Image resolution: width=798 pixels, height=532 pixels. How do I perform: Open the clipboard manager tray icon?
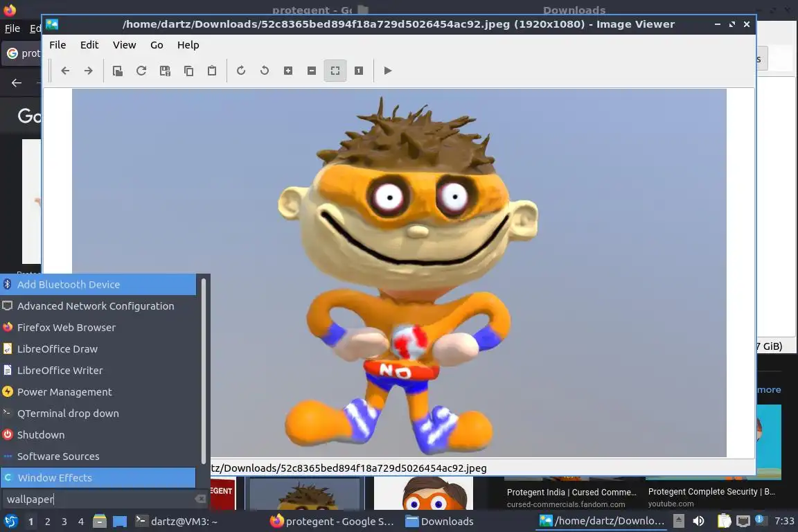(x=724, y=521)
